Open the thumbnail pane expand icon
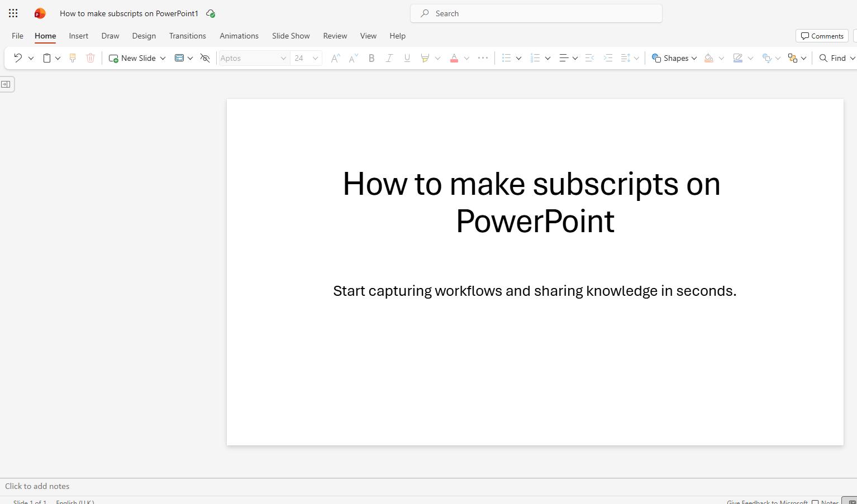 6,84
